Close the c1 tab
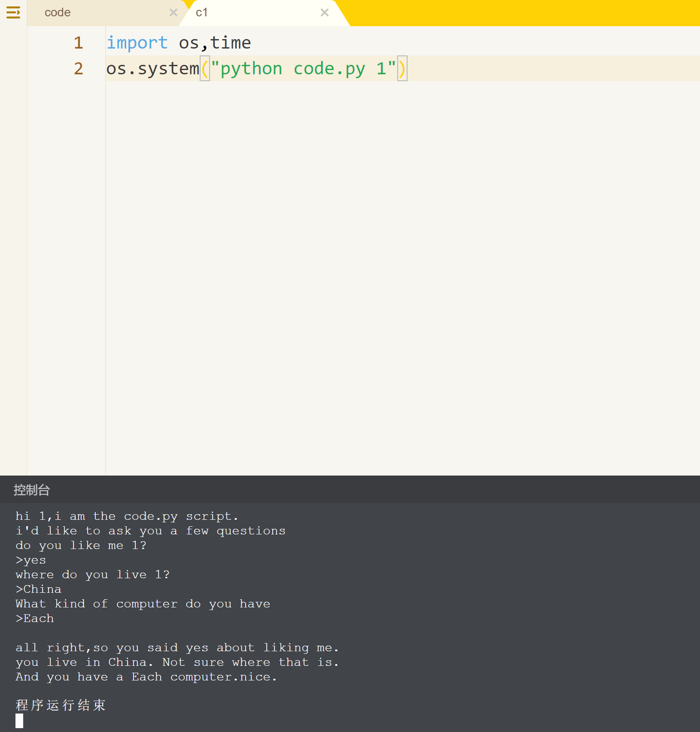This screenshot has width=700, height=732. click(325, 12)
